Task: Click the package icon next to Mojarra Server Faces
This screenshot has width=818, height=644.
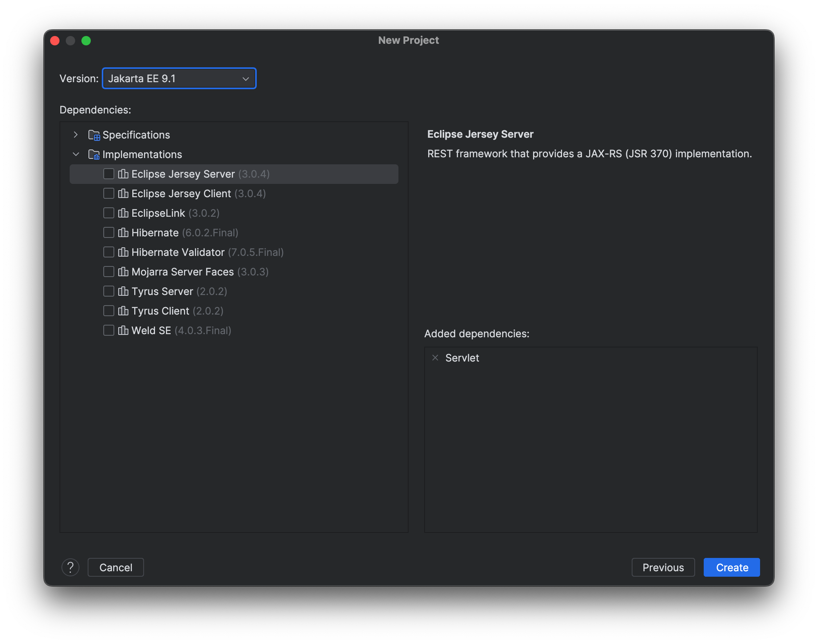Action: tap(123, 272)
